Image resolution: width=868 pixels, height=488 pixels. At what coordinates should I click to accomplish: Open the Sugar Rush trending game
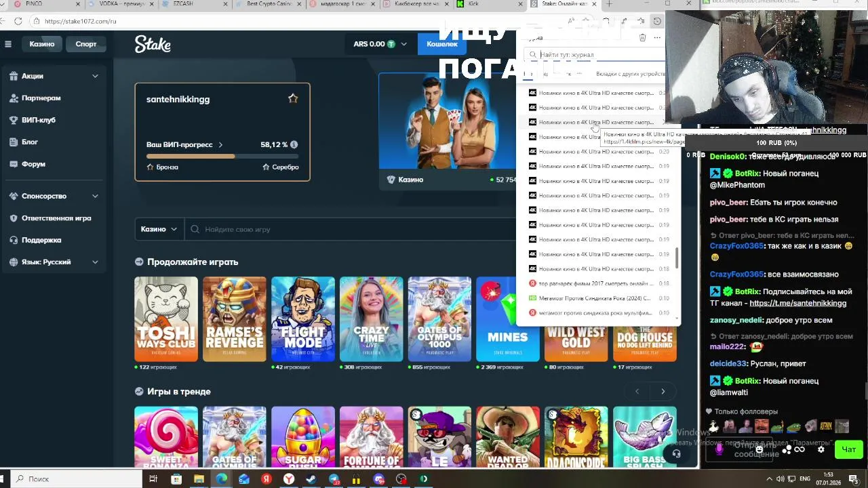[x=303, y=436]
